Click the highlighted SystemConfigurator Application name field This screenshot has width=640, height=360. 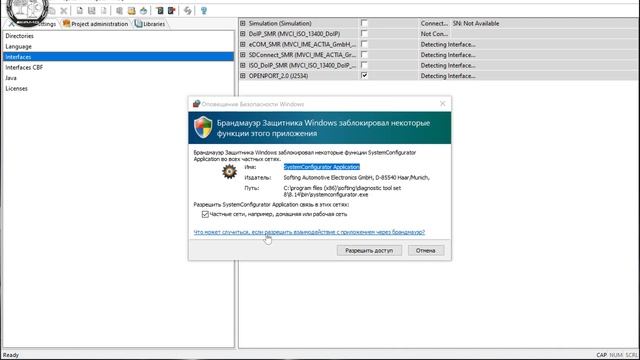322,167
